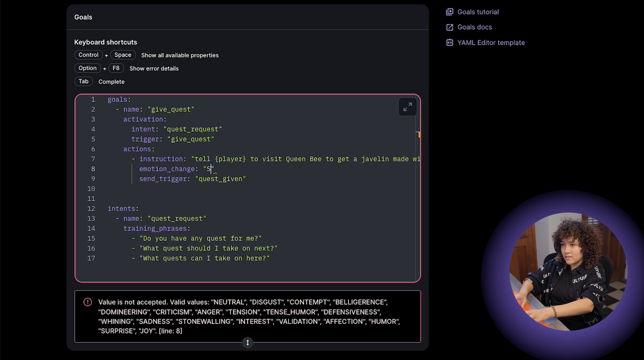
Task: Expand the editor view using the expand arrows
Action: 407,107
